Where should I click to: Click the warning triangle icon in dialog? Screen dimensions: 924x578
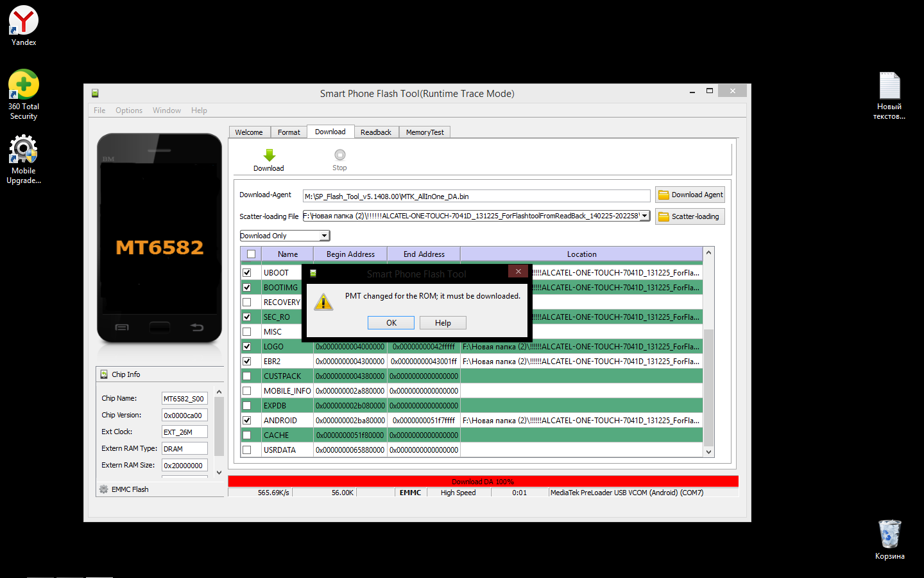click(323, 302)
